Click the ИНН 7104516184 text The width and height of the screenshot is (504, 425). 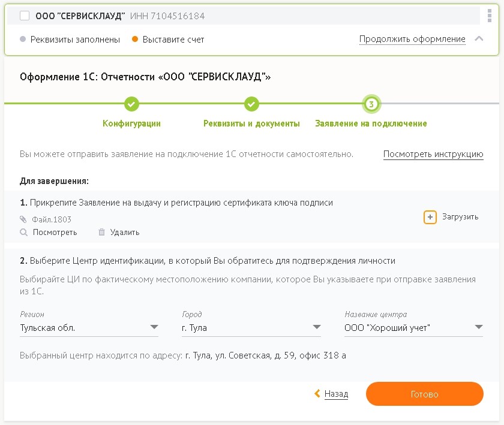coord(167,16)
